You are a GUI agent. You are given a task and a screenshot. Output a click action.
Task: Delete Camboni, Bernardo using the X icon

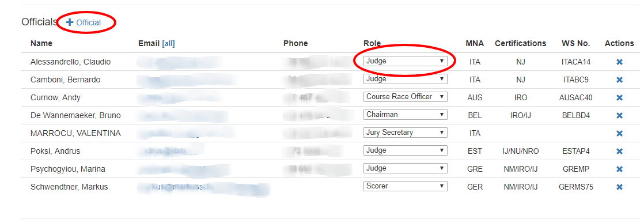[x=619, y=80]
